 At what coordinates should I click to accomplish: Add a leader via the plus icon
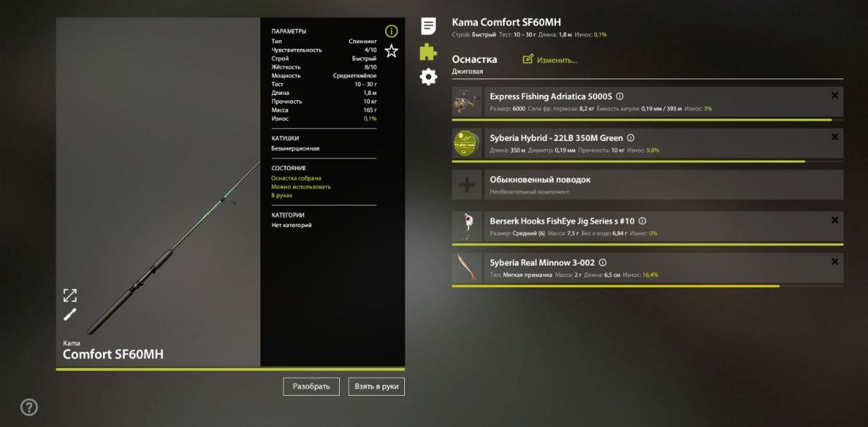coord(467,184)
